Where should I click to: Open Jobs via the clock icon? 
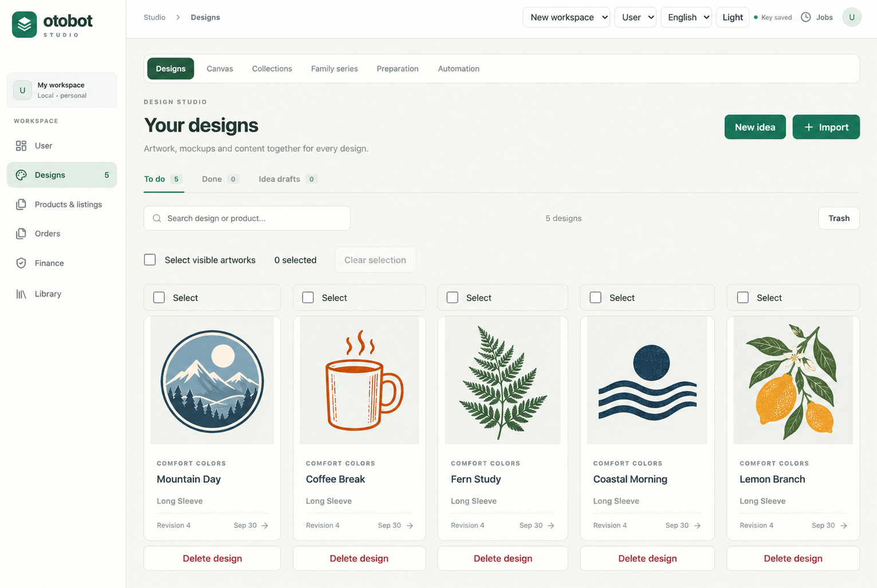pos(805,17)
